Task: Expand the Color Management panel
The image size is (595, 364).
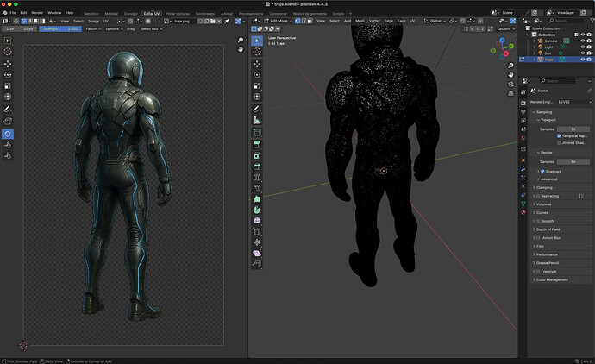Action: (550, 279)
